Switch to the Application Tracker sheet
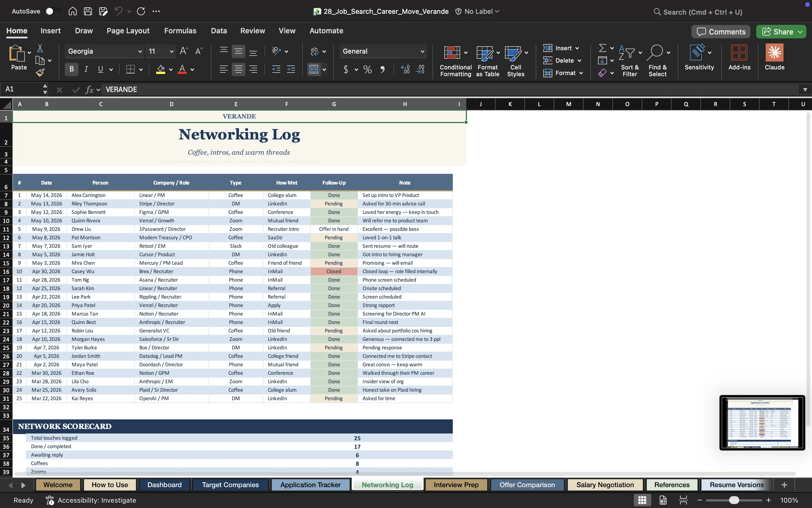The height and width of the screenshot is (508, 812). coord(310,485)
